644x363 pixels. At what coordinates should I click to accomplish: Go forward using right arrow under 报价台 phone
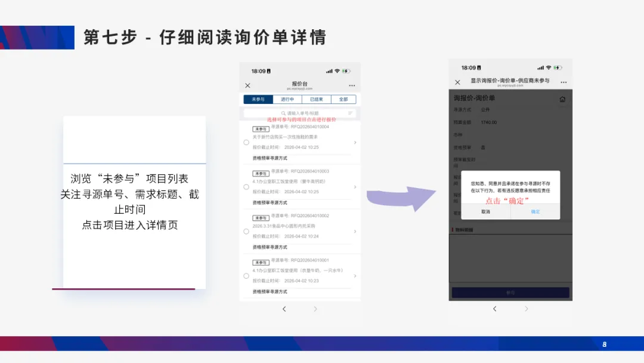click(x=315, y=309)
